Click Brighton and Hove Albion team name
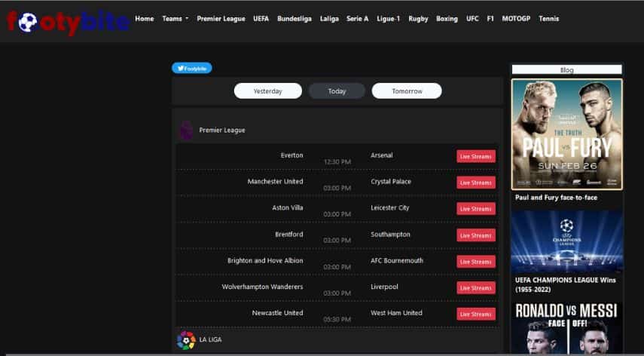This screenshot has height=356, width=644. click(265, 261)
